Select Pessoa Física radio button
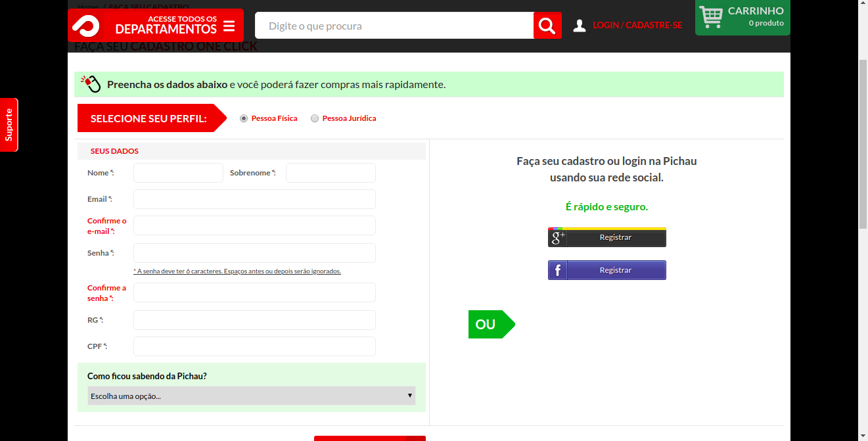Viewport: 868px width, 441px height. click(244, 118)
